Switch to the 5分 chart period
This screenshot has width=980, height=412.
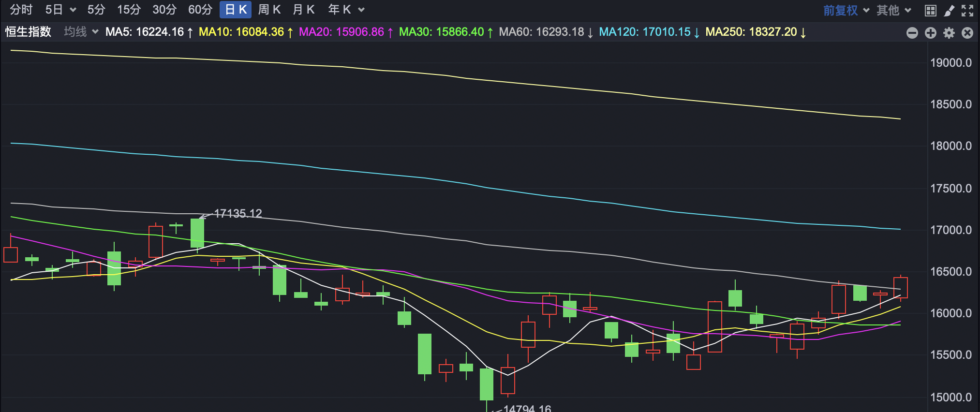(96, 10)
